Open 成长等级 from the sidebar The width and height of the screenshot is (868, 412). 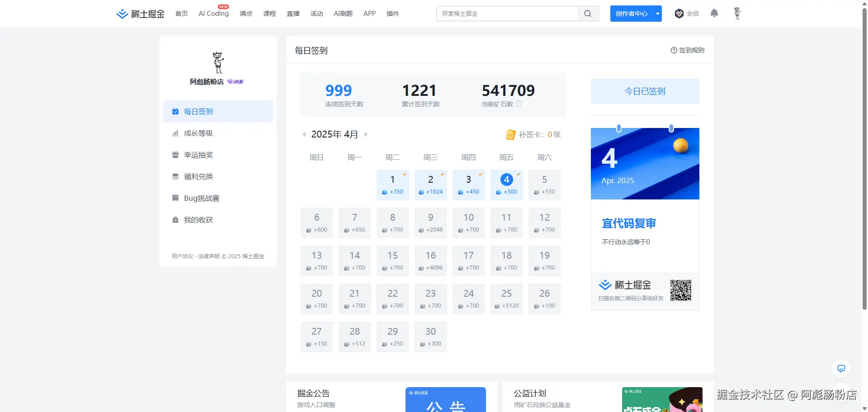pyautogui.click(x=198, y=133)
